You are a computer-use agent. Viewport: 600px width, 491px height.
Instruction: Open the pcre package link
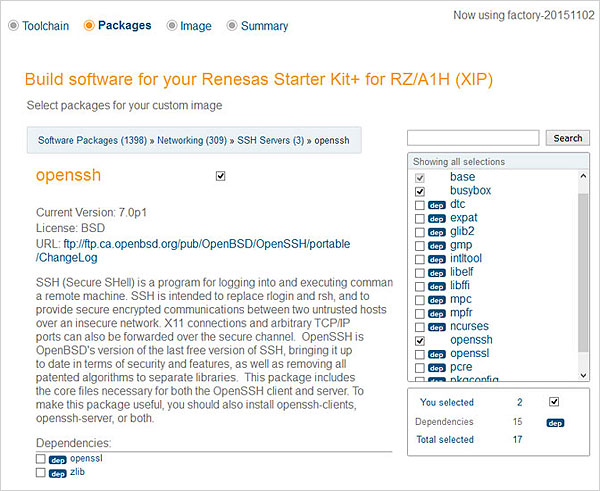click(x=461, y=367)
